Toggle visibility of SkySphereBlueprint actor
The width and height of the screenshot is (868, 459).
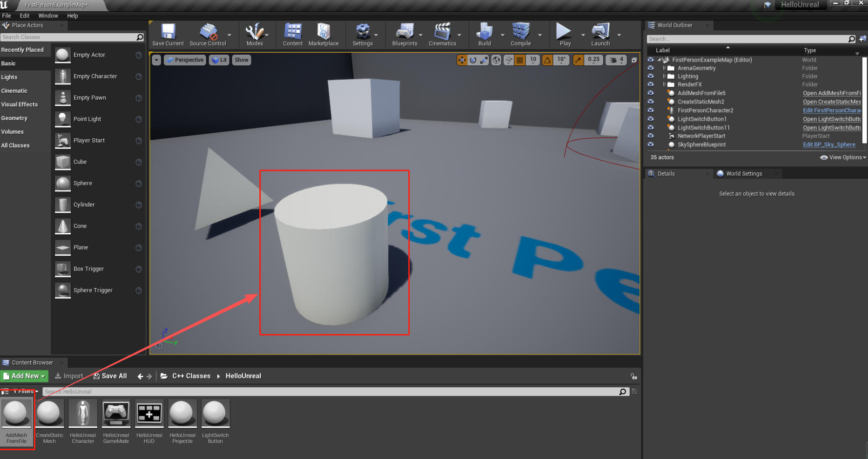tap(651, 145)
